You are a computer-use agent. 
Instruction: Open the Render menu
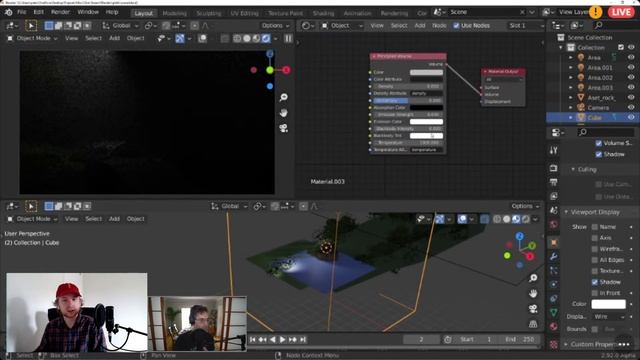(x=60, y=12)
